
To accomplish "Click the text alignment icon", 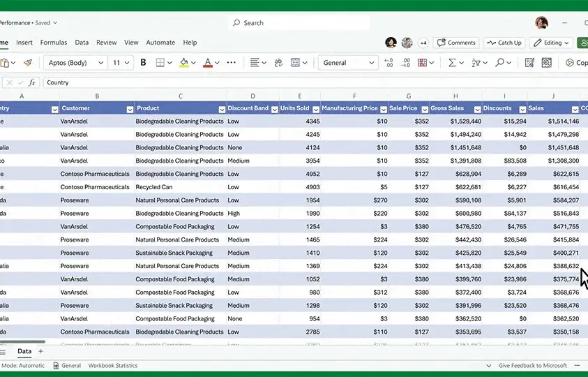I will pos(255,63).
